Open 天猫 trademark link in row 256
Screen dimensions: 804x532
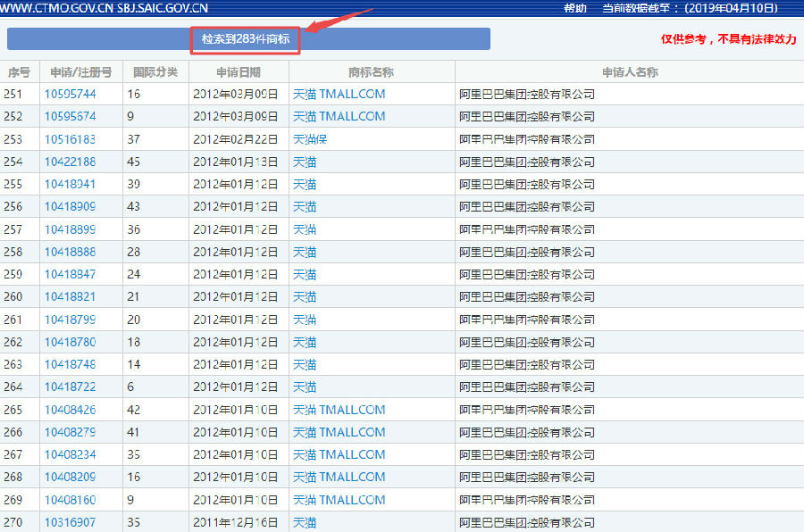305,207
